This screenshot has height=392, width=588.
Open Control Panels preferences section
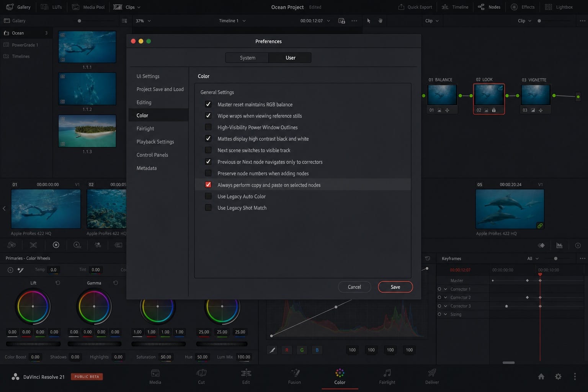pyautogui.click(x=158, y=155)
